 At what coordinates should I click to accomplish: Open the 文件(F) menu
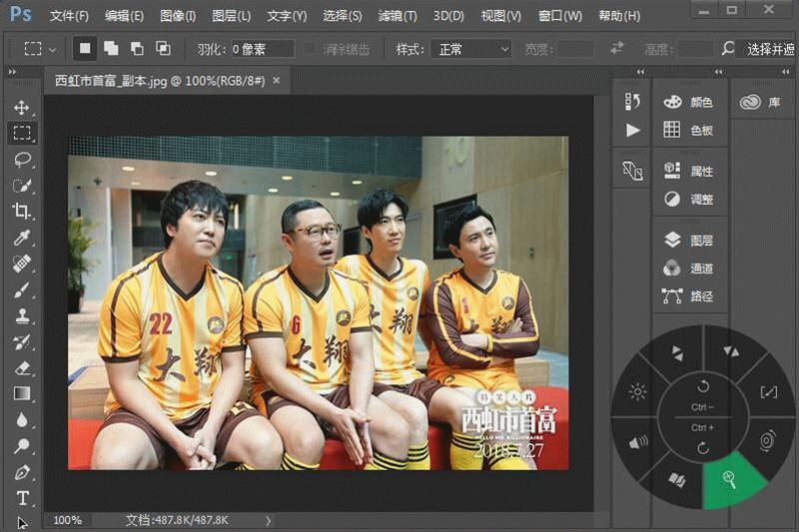point(69,16)
